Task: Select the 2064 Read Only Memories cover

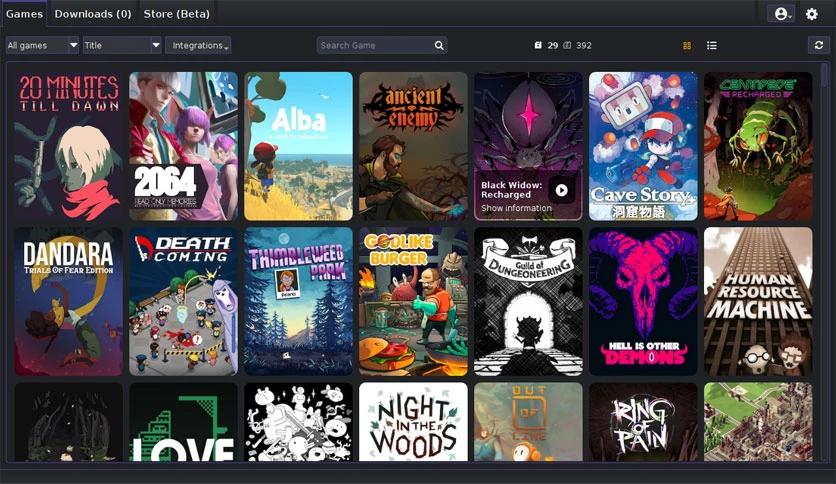Action: (x=183, y=146)
